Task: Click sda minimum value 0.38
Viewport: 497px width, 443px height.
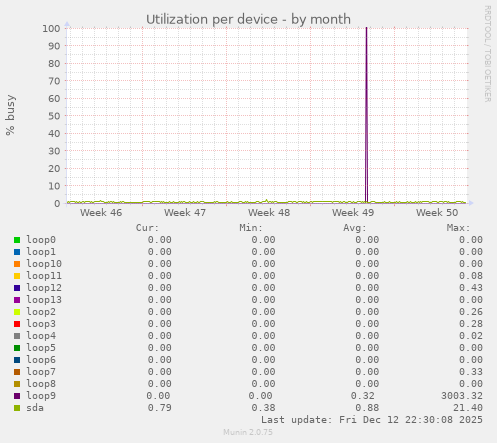Action: pos(263,408)
